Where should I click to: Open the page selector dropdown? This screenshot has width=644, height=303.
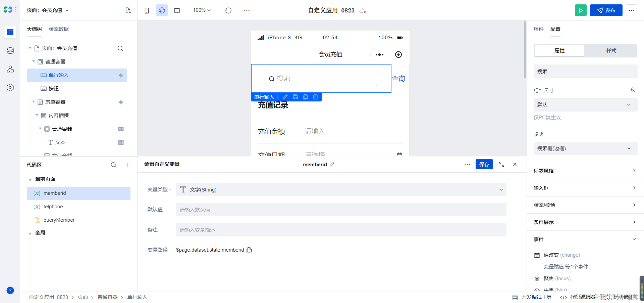pyautogui.click(x=48, y=10)
